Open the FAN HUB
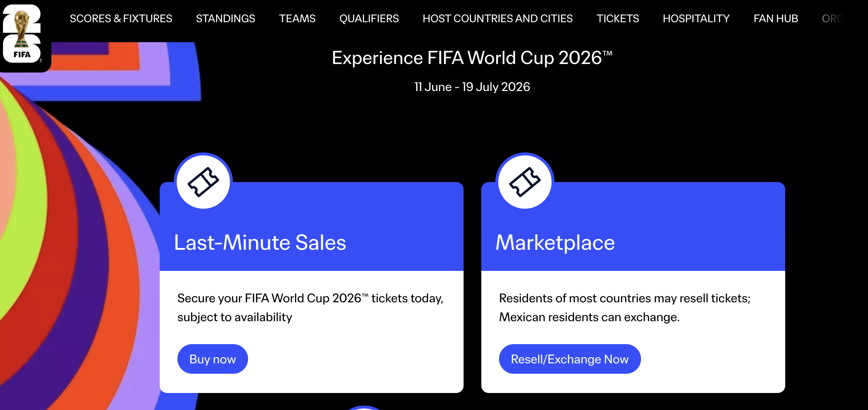The height and width of the screenshot is (410, 868). pyautogui.click(x=776, y=19)
